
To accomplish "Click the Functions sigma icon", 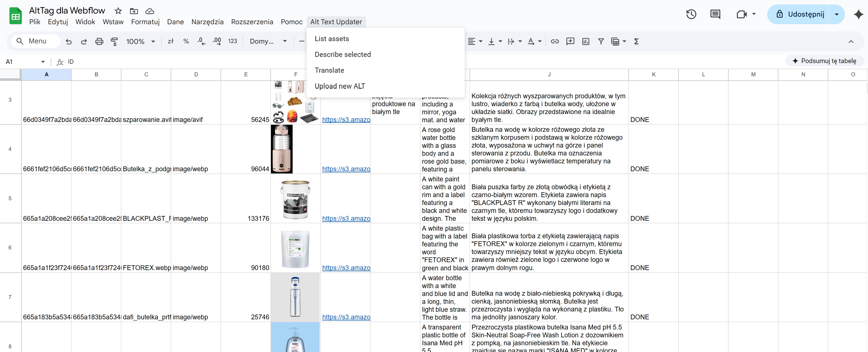I will 636,41.
